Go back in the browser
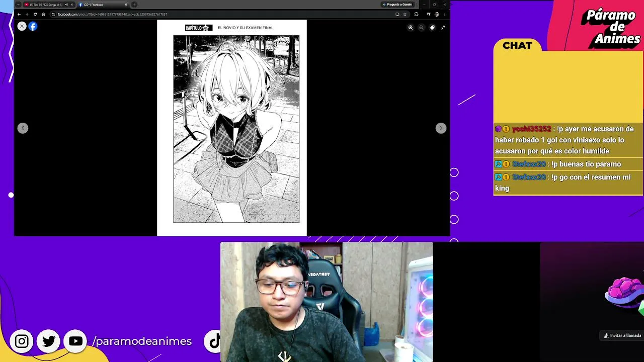 pos(19,14)
